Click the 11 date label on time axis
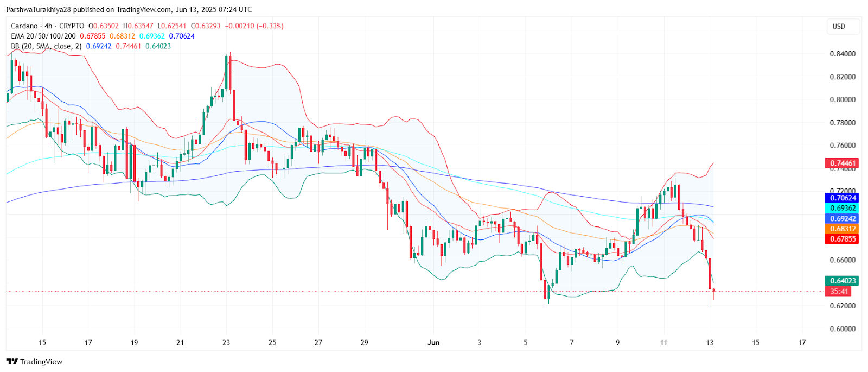Image resolution: width=868 pixels, height=372 pixels. 663,343
